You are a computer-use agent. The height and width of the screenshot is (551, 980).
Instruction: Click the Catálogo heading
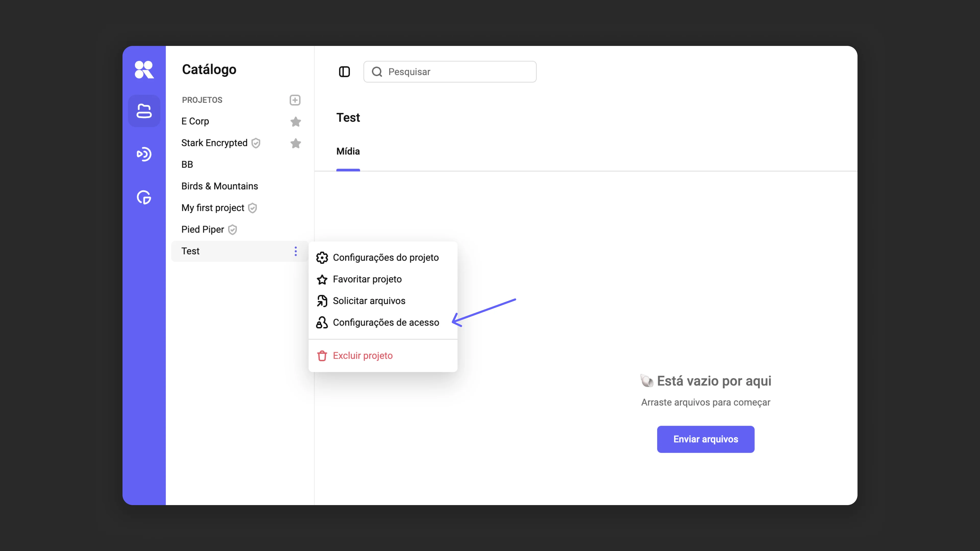(209, 69)
